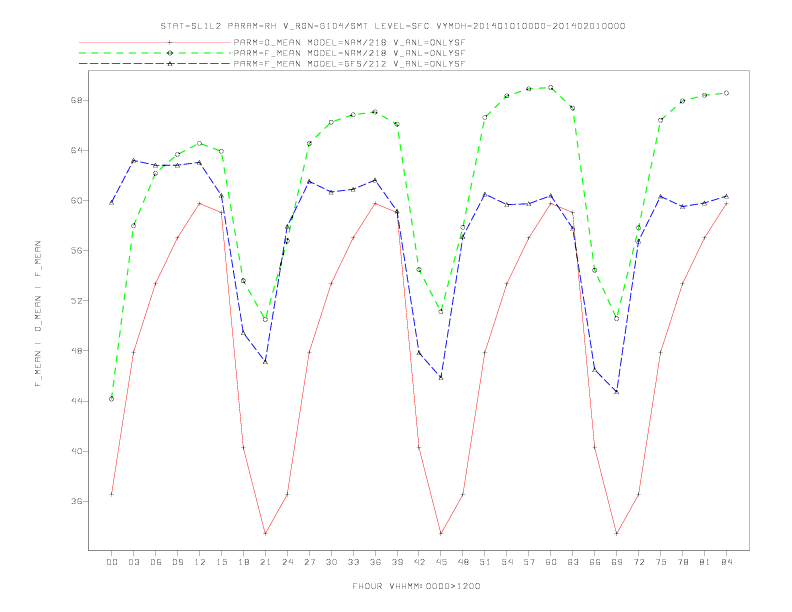The width and height of the screenshot is (792, 612).
Task: Click x-axis forecast hour label 21
Action: pyautogui.click(x=265, y=562)
